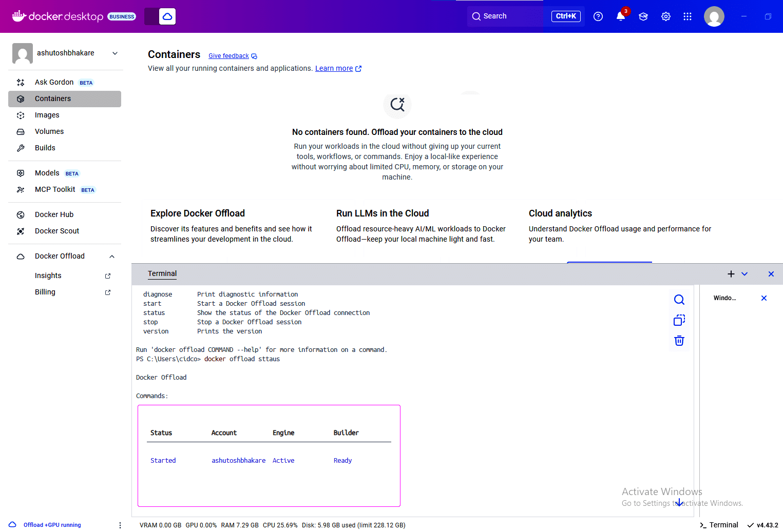Open the Learning Center
Image resolution: width=783 pixels, height=532 pixels.
pyautogui.click(x=643, y=16)
